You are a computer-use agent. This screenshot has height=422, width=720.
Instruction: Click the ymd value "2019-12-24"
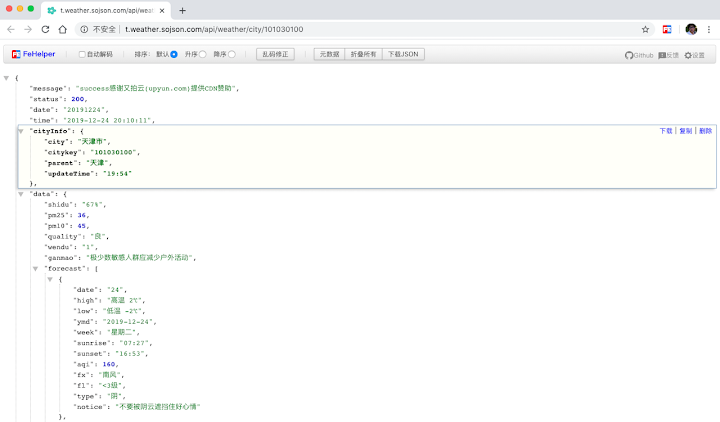[128, 322]
